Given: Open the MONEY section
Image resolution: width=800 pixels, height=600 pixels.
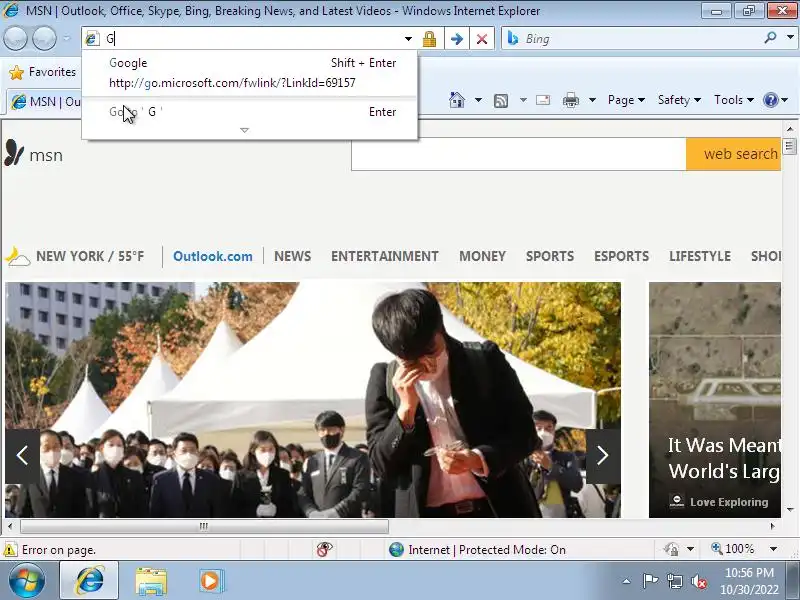Looking at the screenshot, I should [482, 256].
